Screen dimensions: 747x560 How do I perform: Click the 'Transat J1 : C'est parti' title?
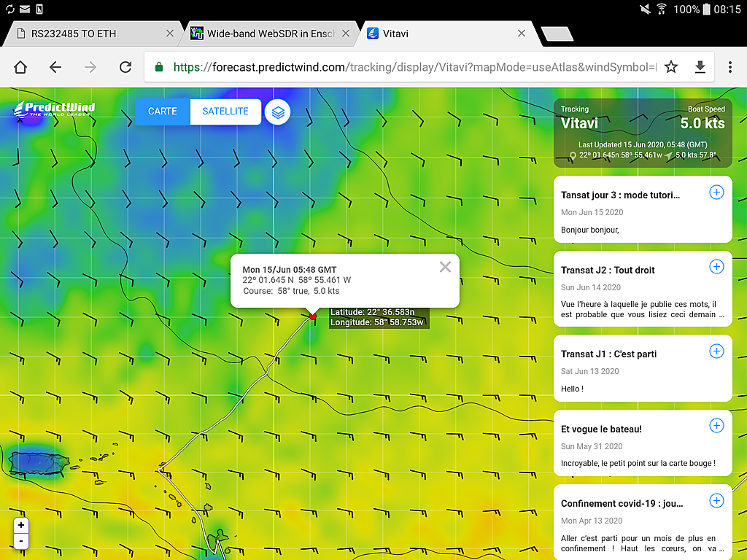pyautogui.click(x=608, y=354)
